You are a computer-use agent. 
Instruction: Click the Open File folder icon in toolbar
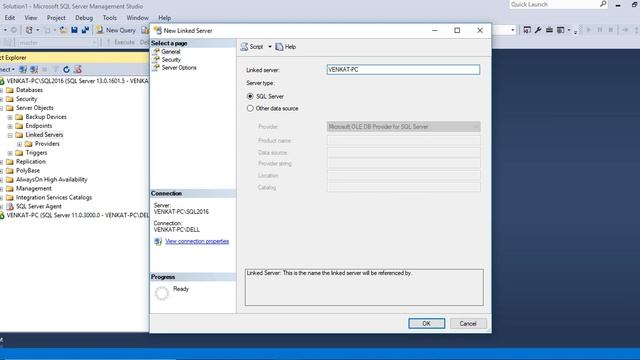coord(63,30)
